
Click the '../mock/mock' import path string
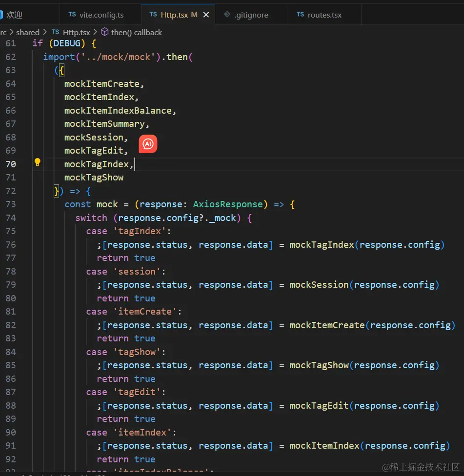118,57
